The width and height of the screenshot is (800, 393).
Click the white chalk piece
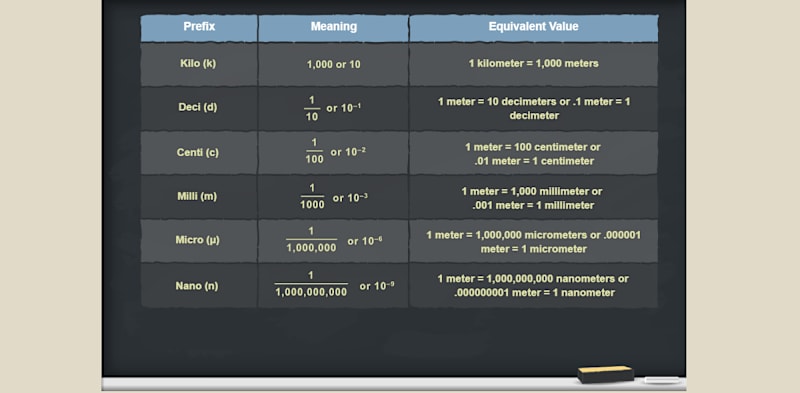tap(662, 380)
